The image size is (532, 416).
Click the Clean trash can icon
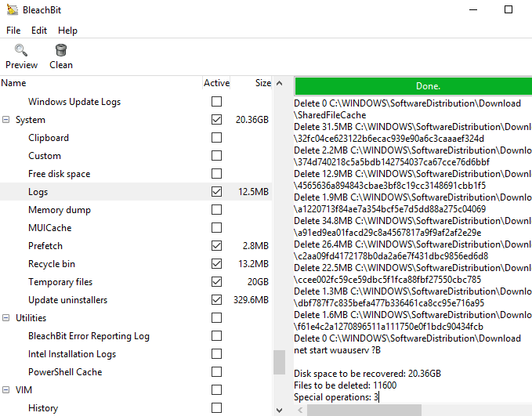60,52
